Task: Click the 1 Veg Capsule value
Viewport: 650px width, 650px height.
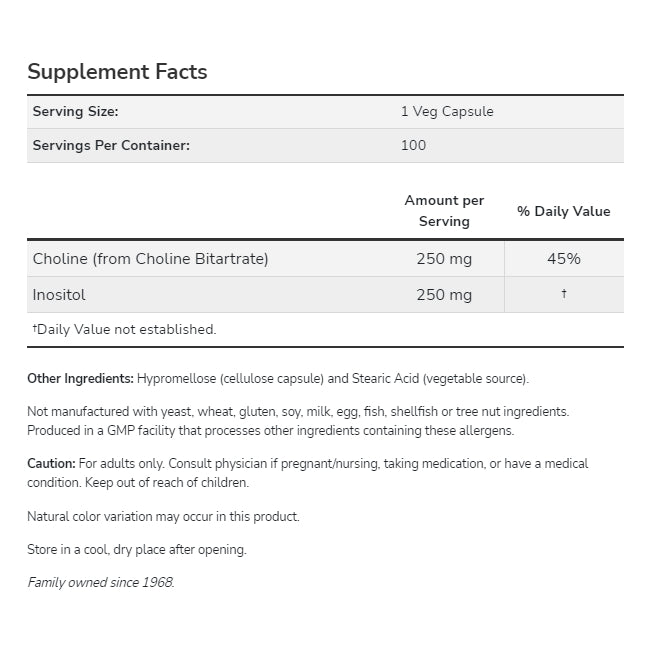Action: (447, 112)
